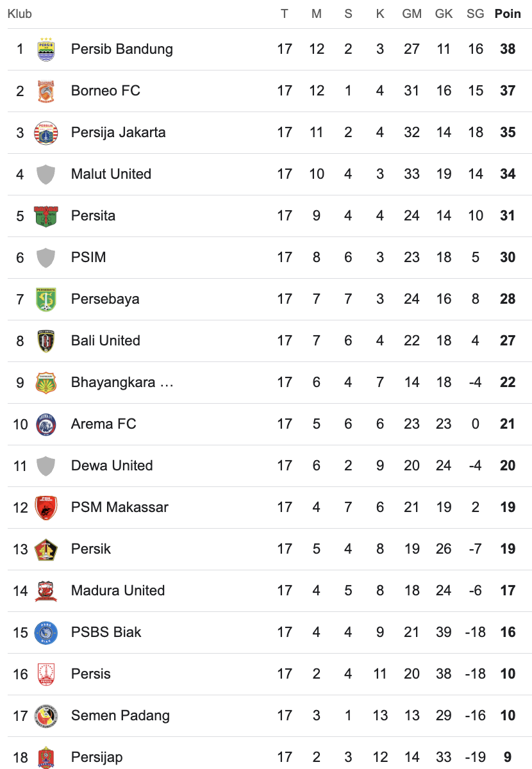Click the Bali United club logo
532x769 pixels.
click(46, 341)
